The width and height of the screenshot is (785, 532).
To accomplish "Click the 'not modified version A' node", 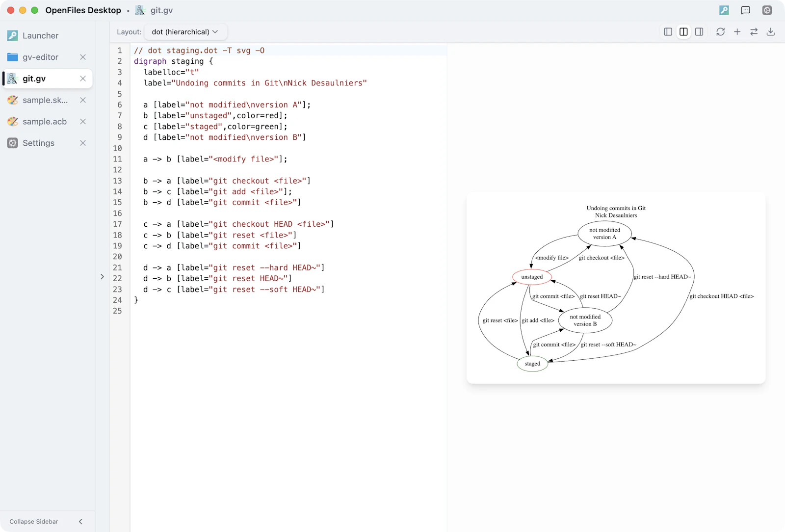I will pyautogui.click(x=604, y=234).
